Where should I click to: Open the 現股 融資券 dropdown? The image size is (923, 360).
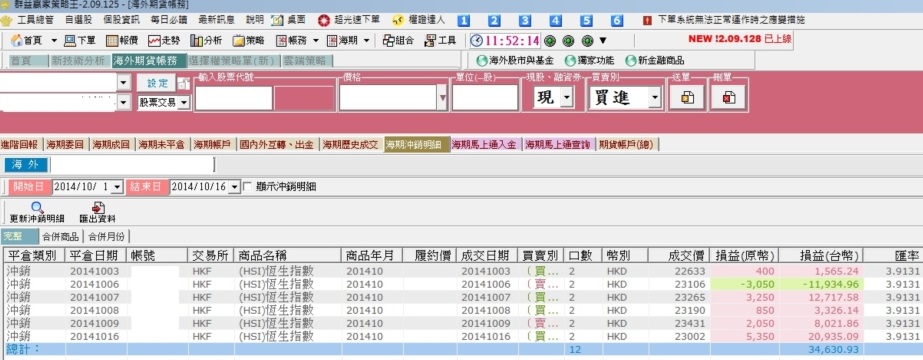pos(567,98)
